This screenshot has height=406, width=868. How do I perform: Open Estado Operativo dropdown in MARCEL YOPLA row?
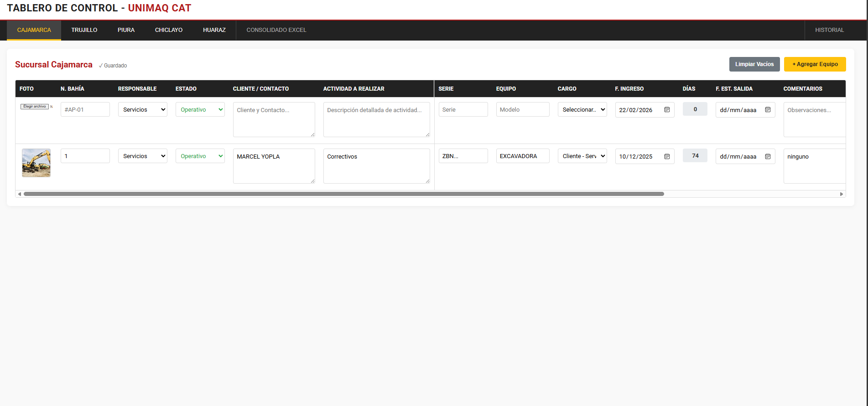pos(200,156)
